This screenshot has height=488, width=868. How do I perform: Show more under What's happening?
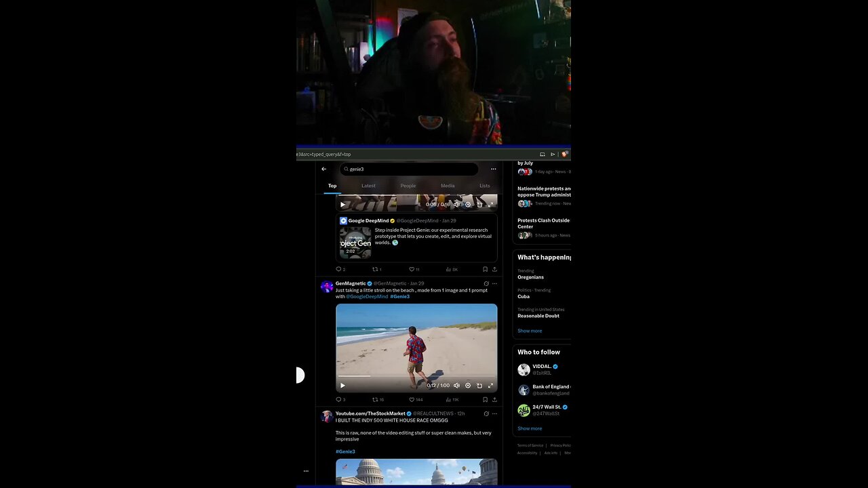530,331
